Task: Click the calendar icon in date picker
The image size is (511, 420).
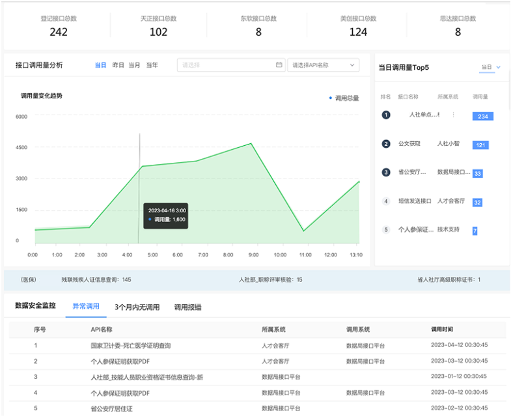Action: pos(279,65)
